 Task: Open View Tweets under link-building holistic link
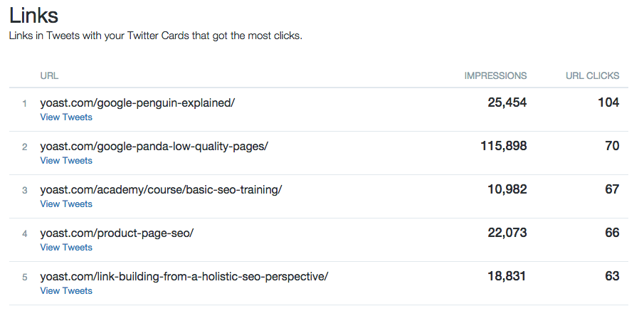(66, 291)
